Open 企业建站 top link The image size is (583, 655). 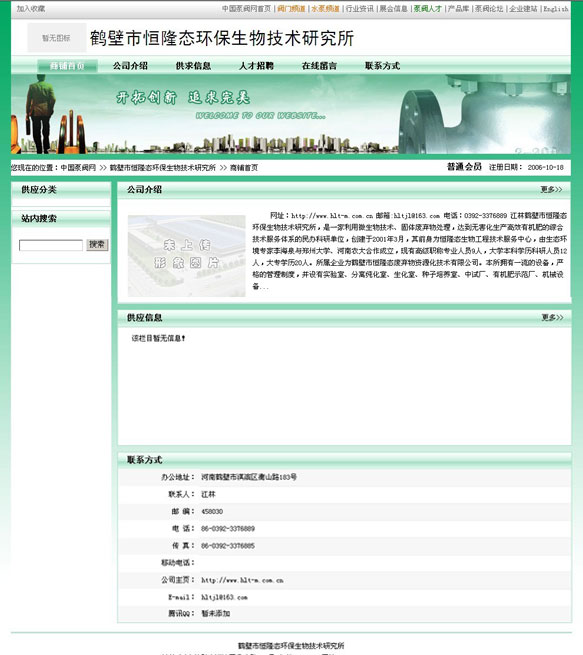coord(523,8)
